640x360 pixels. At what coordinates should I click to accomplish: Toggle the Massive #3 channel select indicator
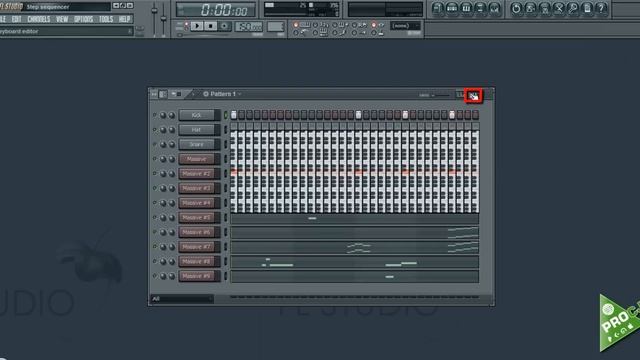pyautogui.click(x=225, y=188)
